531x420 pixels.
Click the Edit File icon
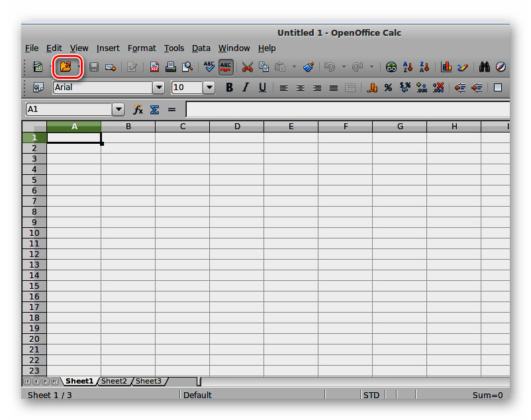(x=132, y=67)
